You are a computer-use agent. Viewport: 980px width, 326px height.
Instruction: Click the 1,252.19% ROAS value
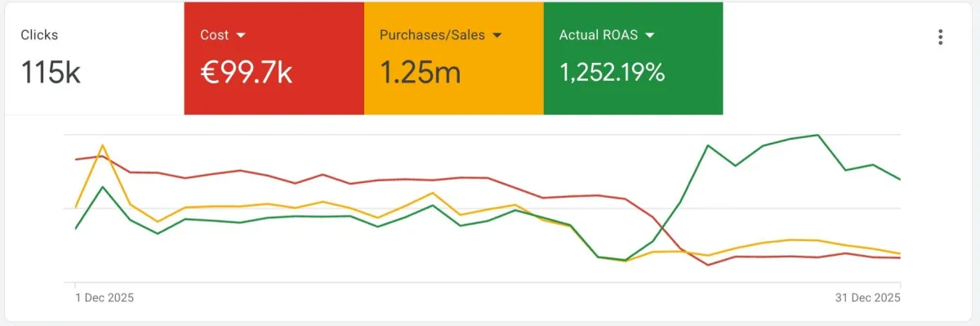[x=612, y=73]
